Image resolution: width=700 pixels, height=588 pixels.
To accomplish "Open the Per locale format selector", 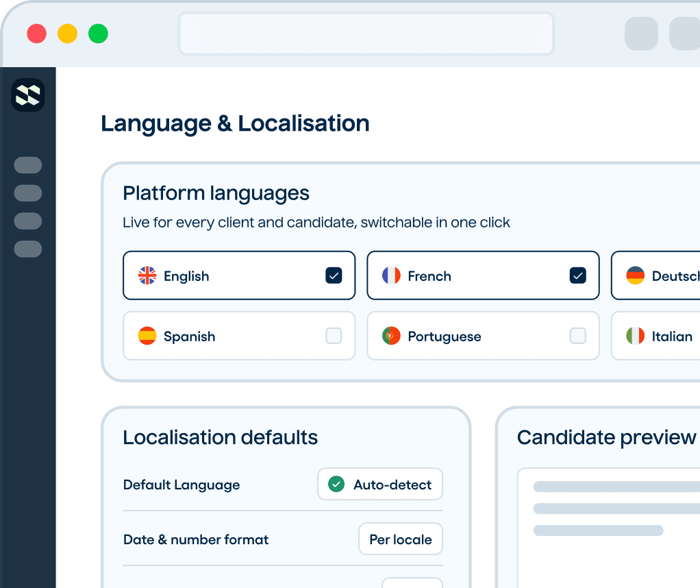I will tap(401, 539).
